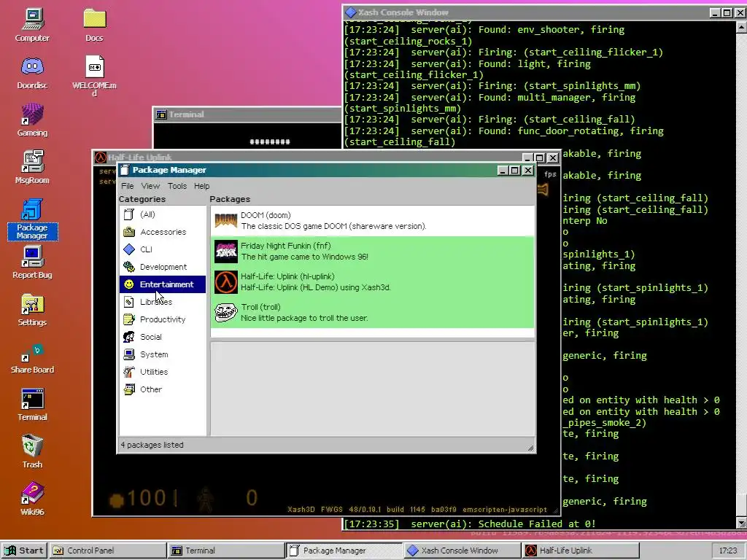Image resolution: width=747 pixels, height=560 pixels.
Task: Click the Half-Life Uplink window lambda icon
Action: [100, 157]
